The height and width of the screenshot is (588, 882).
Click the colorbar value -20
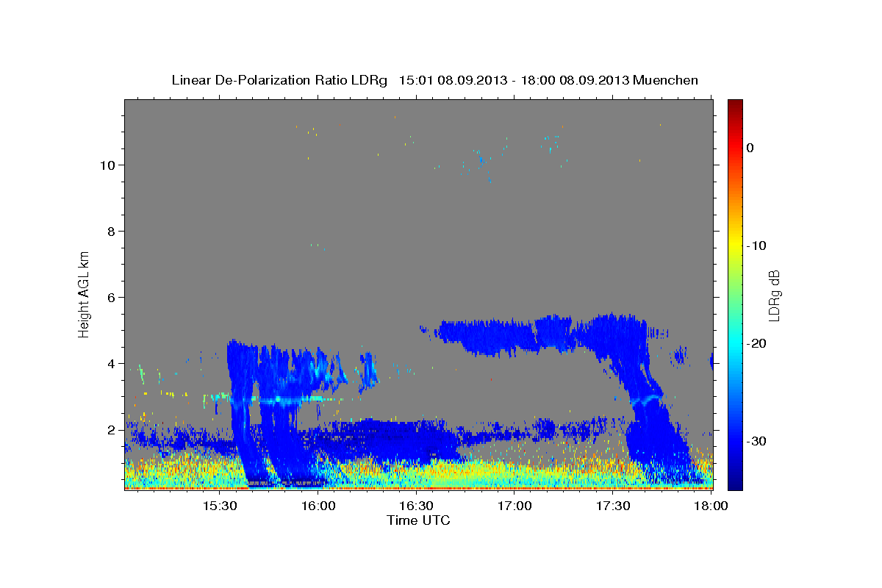pyautogui.click(x=757, y=343)
